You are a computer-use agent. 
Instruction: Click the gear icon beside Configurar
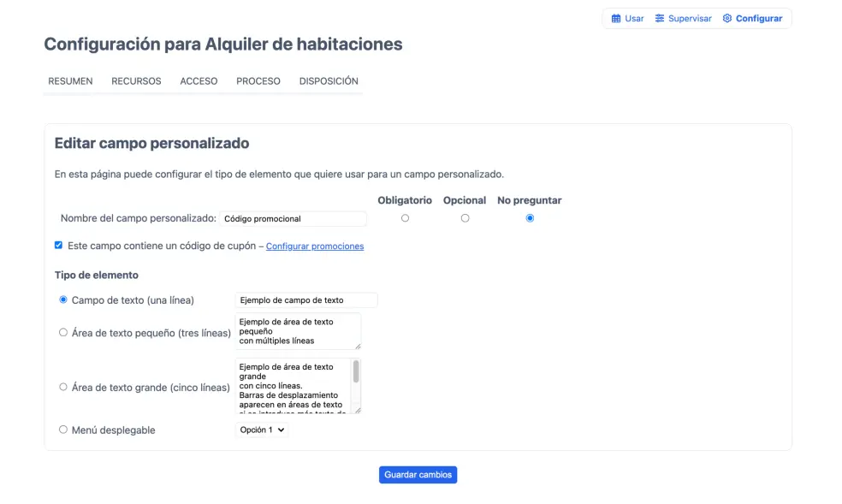coord(727,19)
